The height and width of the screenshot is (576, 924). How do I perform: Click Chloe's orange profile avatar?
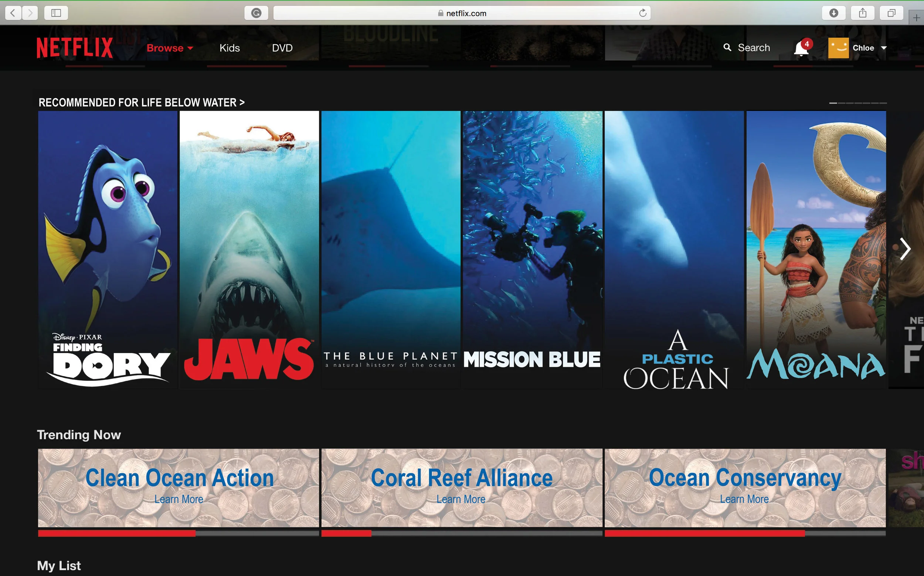[x=838, y=48]
